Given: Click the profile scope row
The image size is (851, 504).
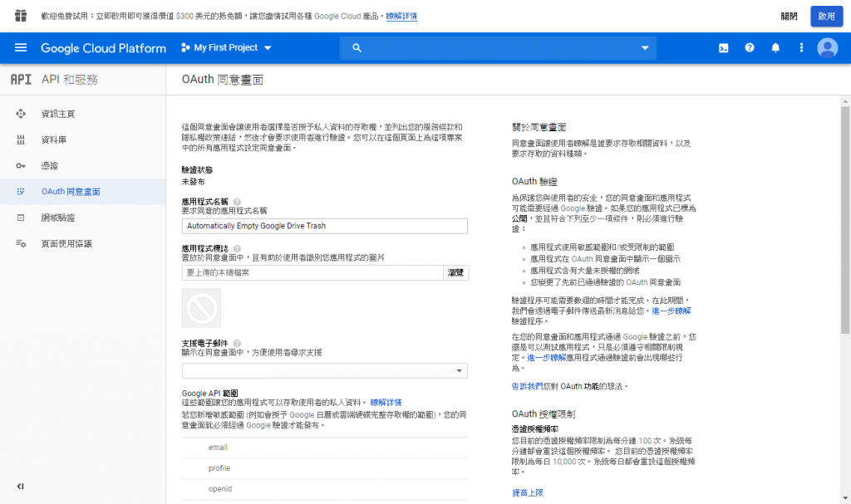Looking at the screenshot, I should click(x=325, y=468).
